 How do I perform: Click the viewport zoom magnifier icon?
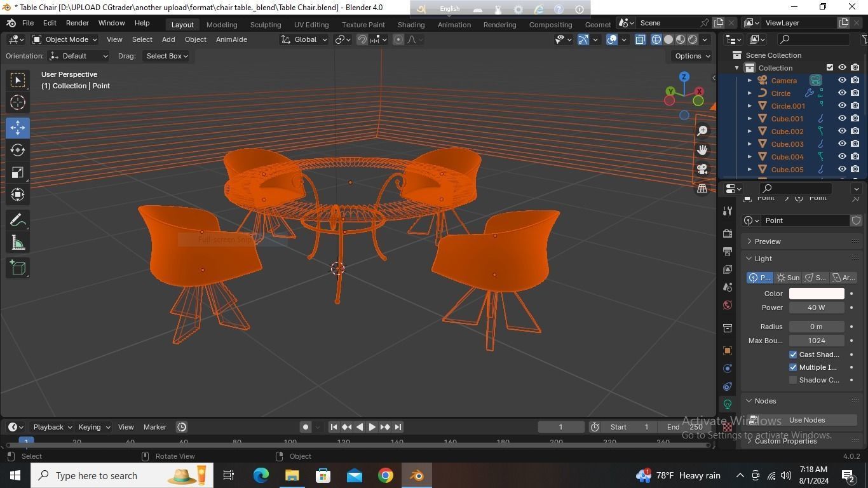pos(702,131)
